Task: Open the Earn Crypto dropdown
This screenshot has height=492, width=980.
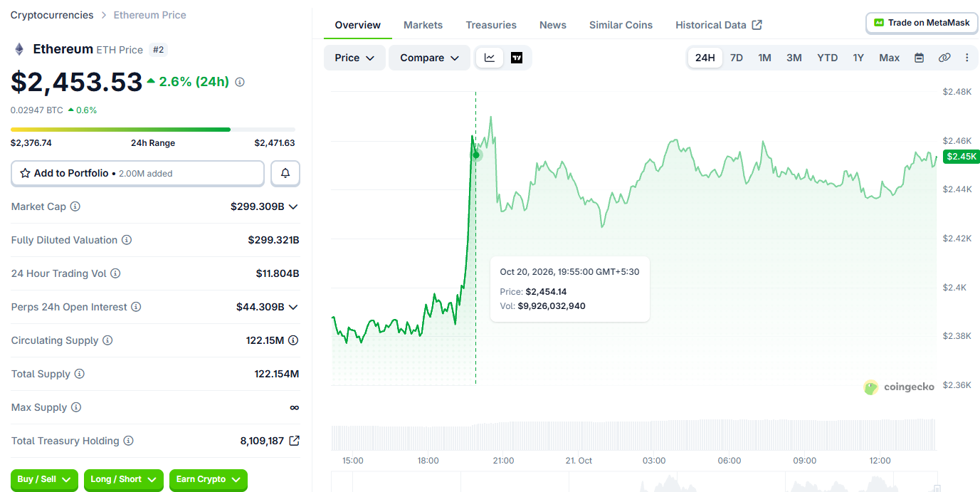Action: point(209,480)
